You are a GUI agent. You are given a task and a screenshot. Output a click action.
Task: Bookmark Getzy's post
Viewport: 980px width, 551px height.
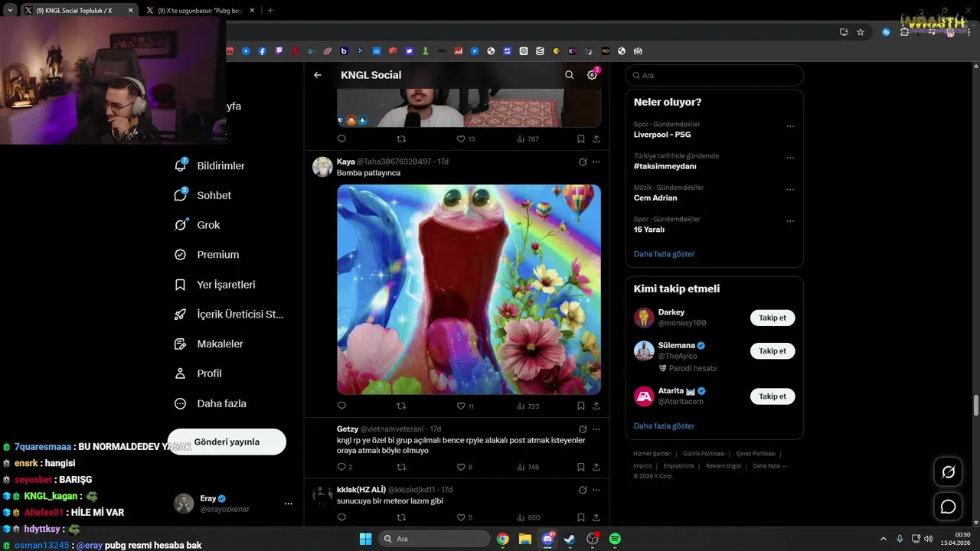coord(581,467)
